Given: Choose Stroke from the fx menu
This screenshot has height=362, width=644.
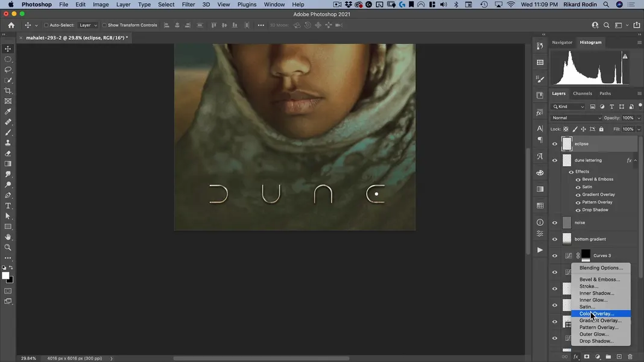Looking at the screenshot, I should coord(601,287).
